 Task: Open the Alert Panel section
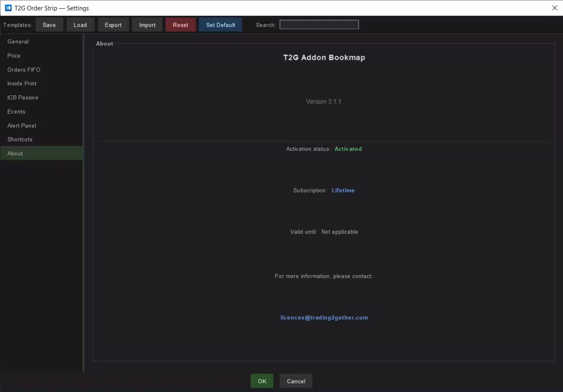point(41,126)
